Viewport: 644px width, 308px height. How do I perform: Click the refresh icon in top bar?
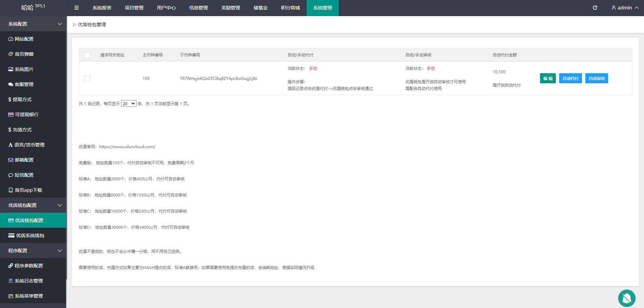pos(595,8)
